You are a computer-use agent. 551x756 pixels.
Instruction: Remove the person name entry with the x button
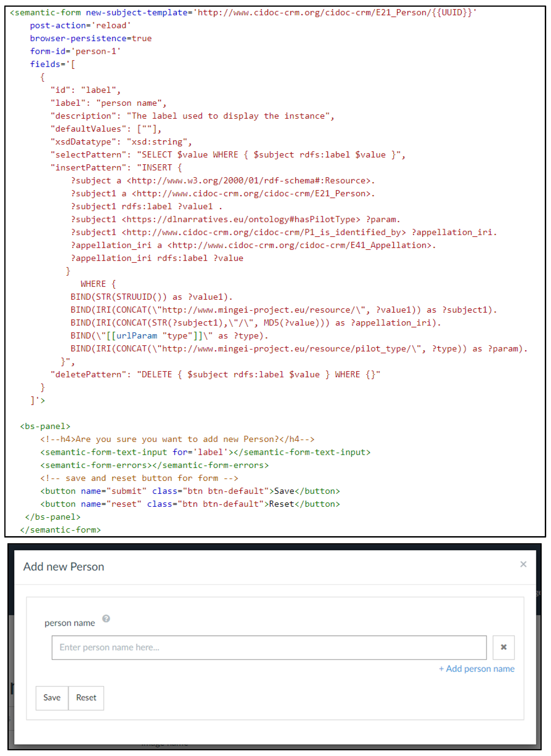pyautogui.click(x=503, y=647)
